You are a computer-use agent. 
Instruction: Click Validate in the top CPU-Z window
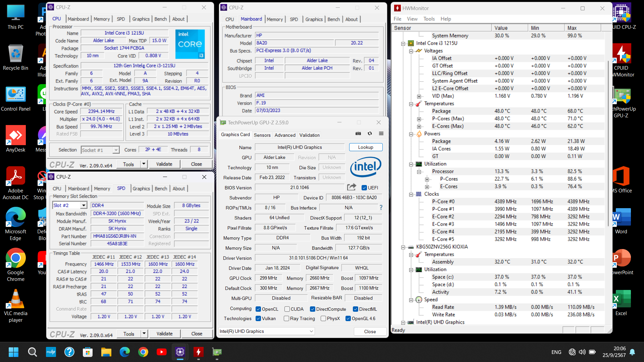[164, 164]
